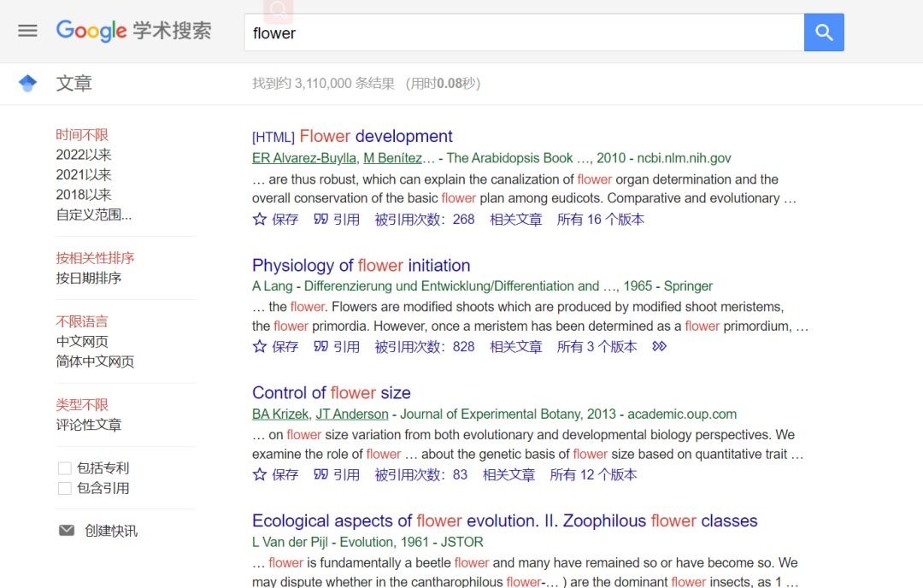
Task: Open the 自定义范围 custom date range
Action: click(94, 215)
